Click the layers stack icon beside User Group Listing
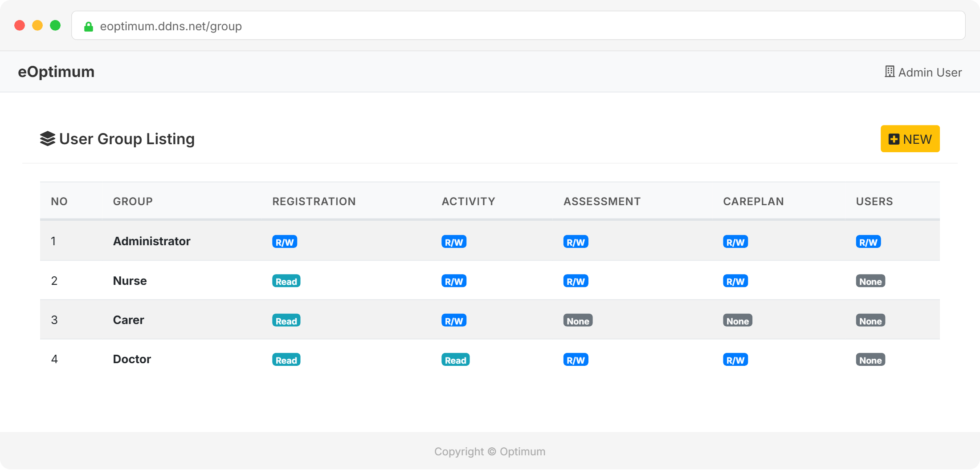The image size is (980, 470). click(x=48, y=139)
